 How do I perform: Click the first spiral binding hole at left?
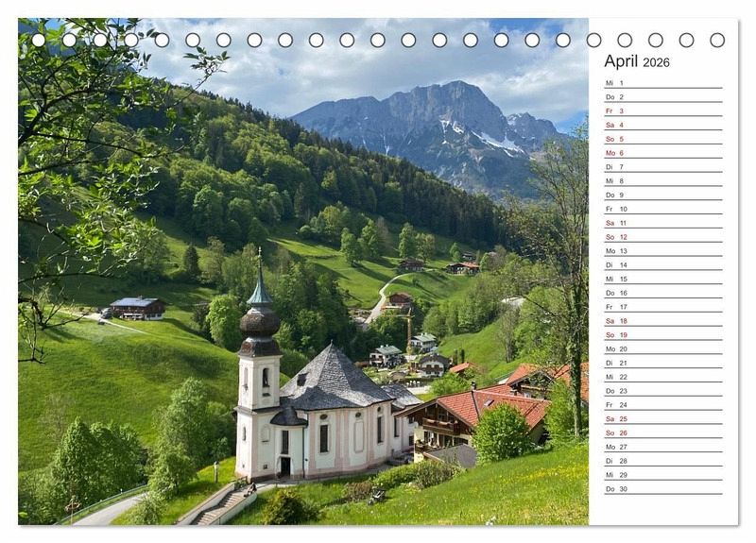pos(39,40)
